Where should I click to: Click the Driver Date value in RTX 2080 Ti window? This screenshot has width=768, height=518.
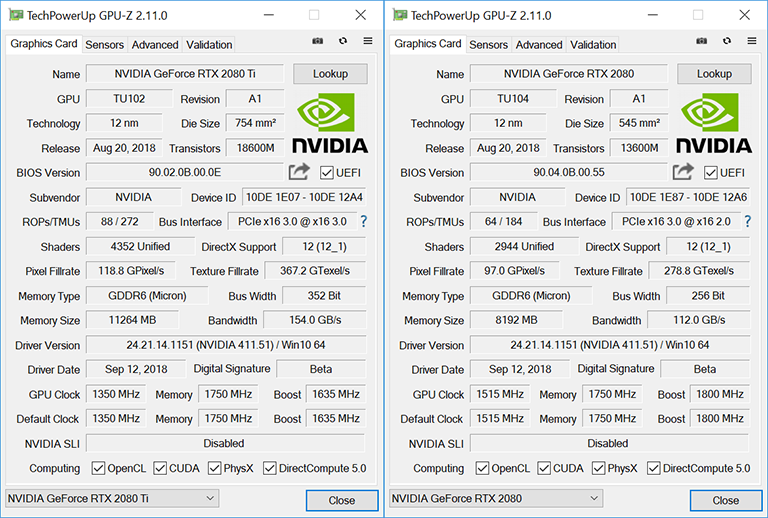pos(136,369)
